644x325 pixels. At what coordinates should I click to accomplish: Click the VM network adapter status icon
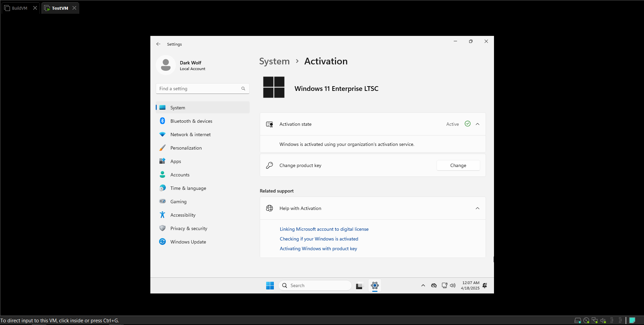(x=595, y=320)
